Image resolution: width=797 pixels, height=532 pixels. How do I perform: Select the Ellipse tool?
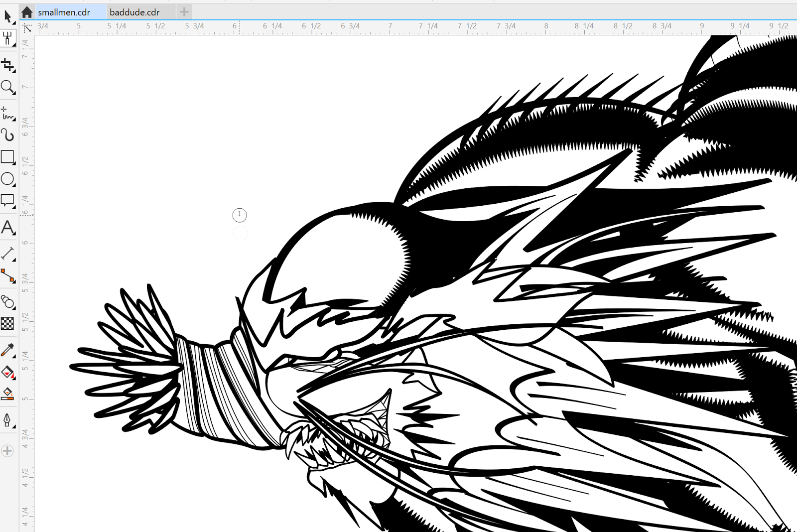(x=8, y=178)
